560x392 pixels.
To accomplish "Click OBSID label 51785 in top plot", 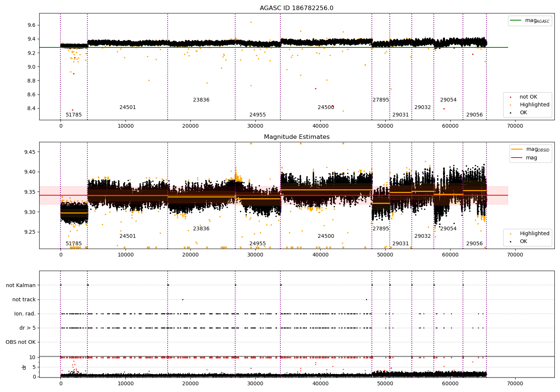I will pos(74,115).
